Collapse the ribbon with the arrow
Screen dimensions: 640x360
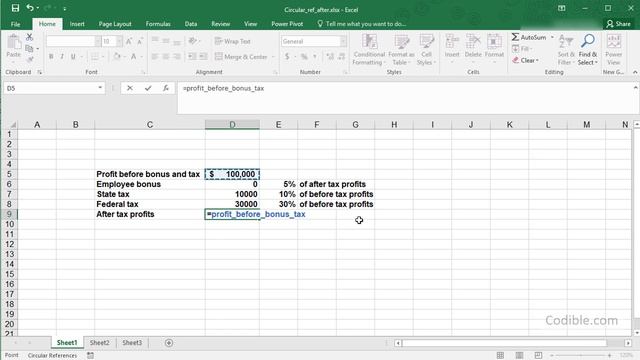pyautogui.click(x=635, y=72)
